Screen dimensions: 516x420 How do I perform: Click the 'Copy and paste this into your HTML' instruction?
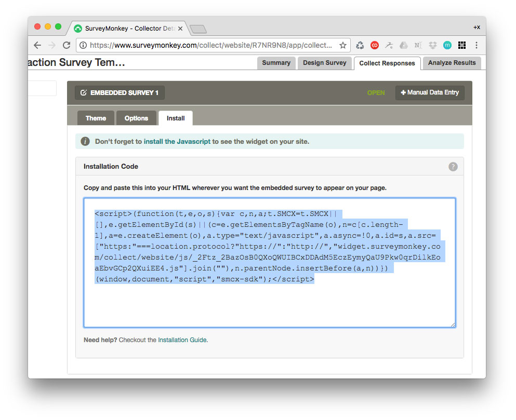(235, 188)
